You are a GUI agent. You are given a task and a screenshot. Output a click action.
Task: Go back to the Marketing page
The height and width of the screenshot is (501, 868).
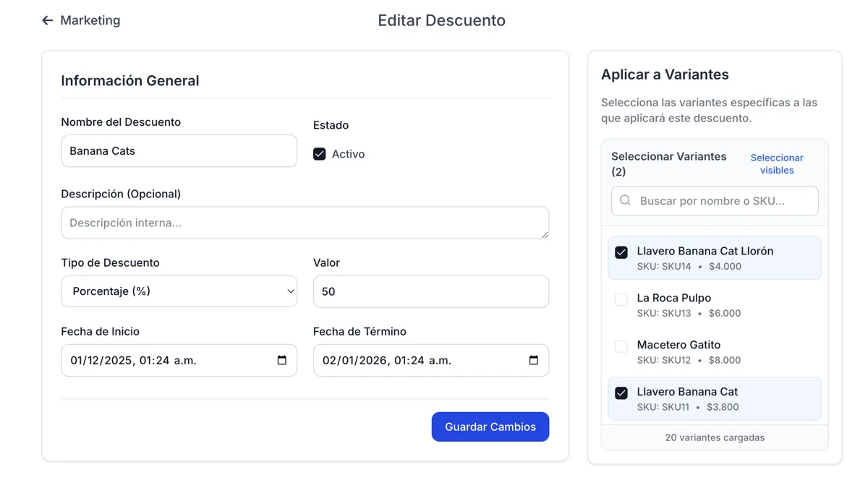(90, 20)
